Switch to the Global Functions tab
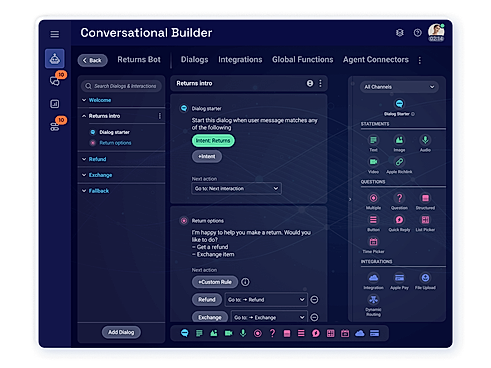This screenshot has width=491, height=368. click(302, 60)
